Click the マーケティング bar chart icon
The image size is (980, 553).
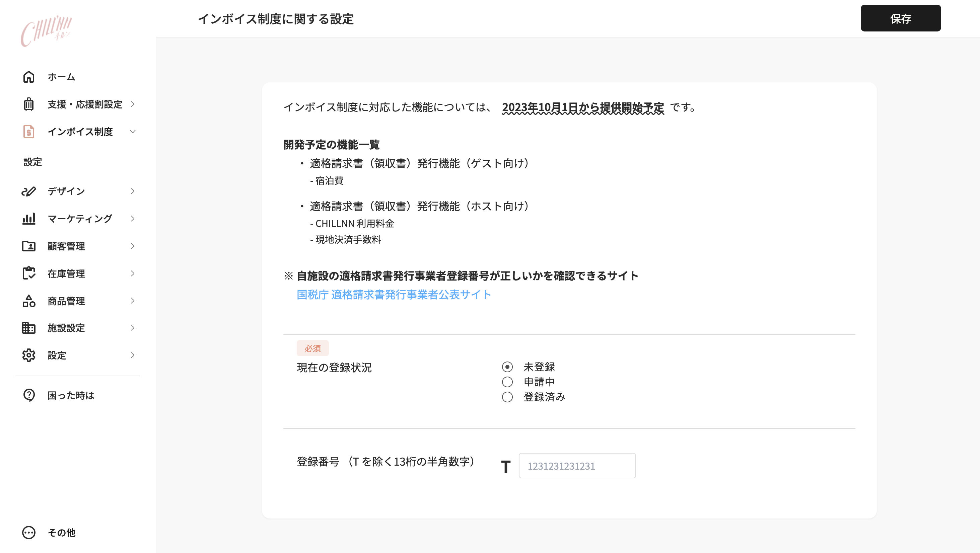[x=28, y=219]
